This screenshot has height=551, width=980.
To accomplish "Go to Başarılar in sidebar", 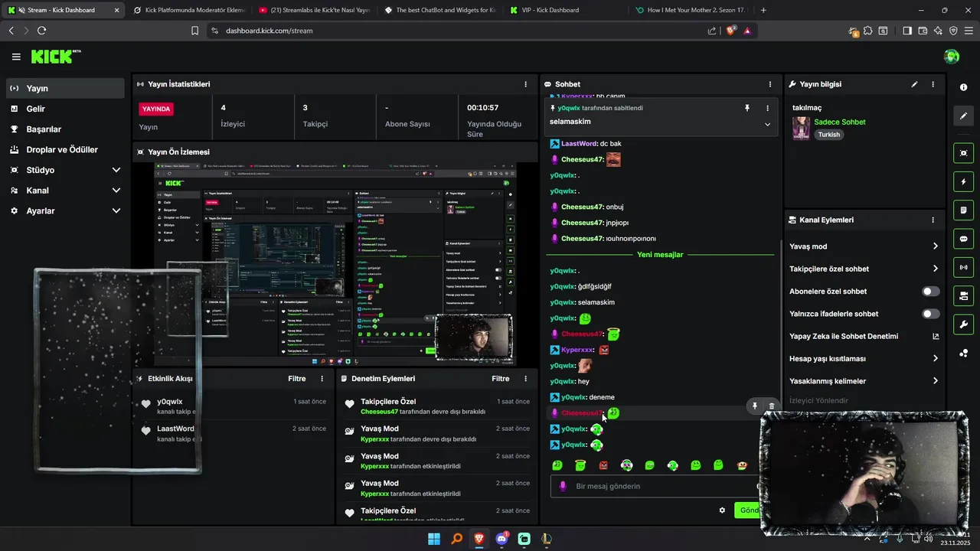I will [x=65, y=129].
